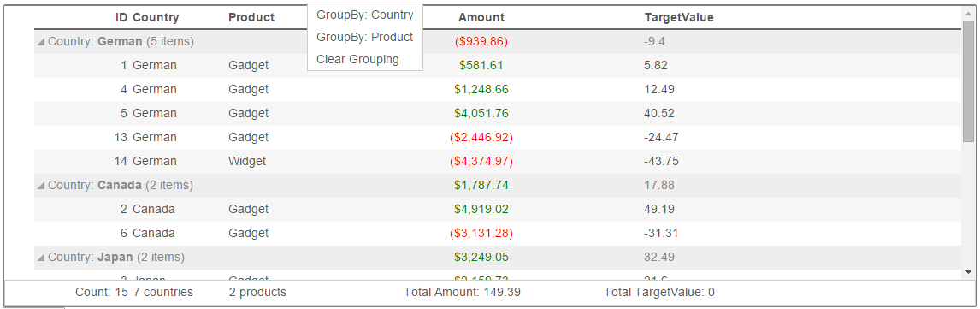Viewport: 980px width, 309px height.
Task: Collapse the Country: German group triangle
Action: click(41, 42)
